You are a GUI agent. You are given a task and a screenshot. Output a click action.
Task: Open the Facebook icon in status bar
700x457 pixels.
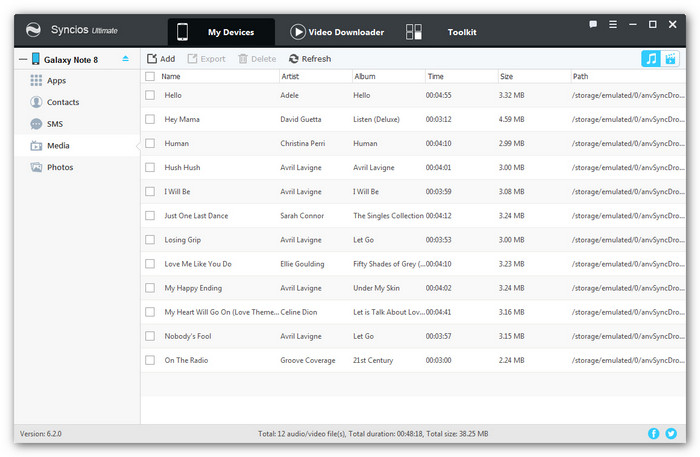pyautogui.click(x=653, y=433)
